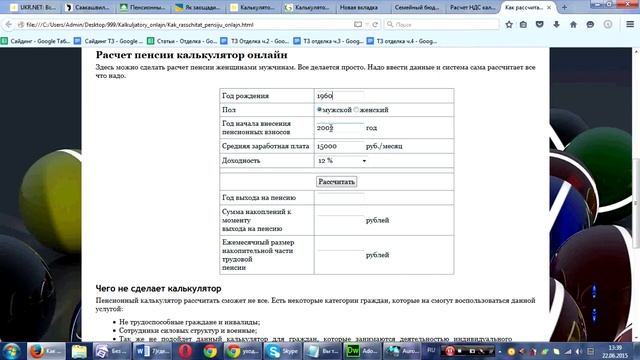Image resolution: width=640 pixels, height=360 pixels.
Task: Open the address bar history dropdown arrow
Action: (x=367, y=24)
